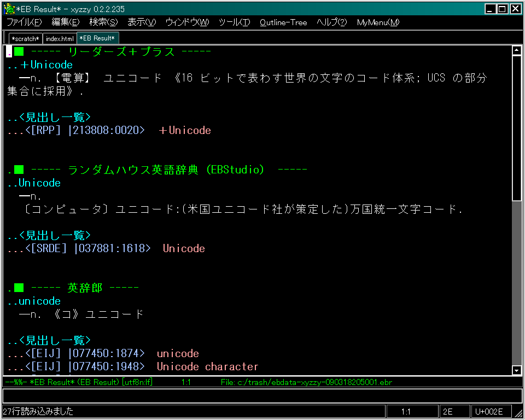
Task: Click the green square marker beside ランダムハウス英語辞典
Action: coord(19,170)
